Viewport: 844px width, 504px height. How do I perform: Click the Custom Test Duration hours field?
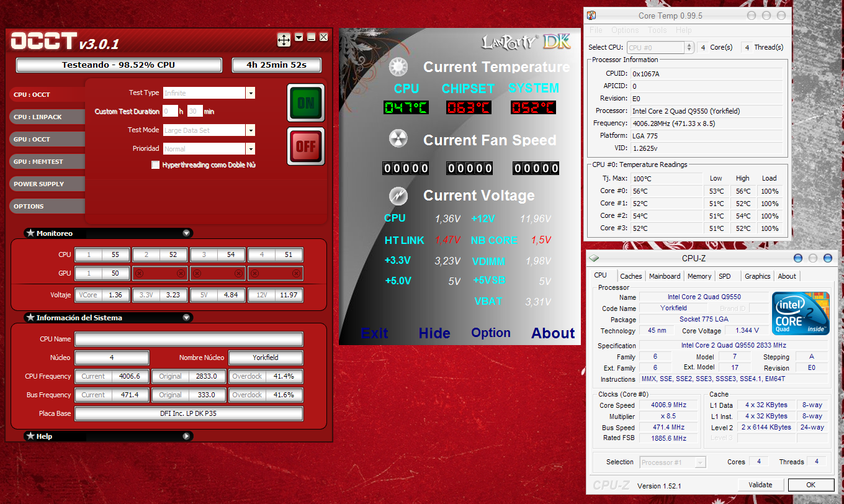coord(169,112)
